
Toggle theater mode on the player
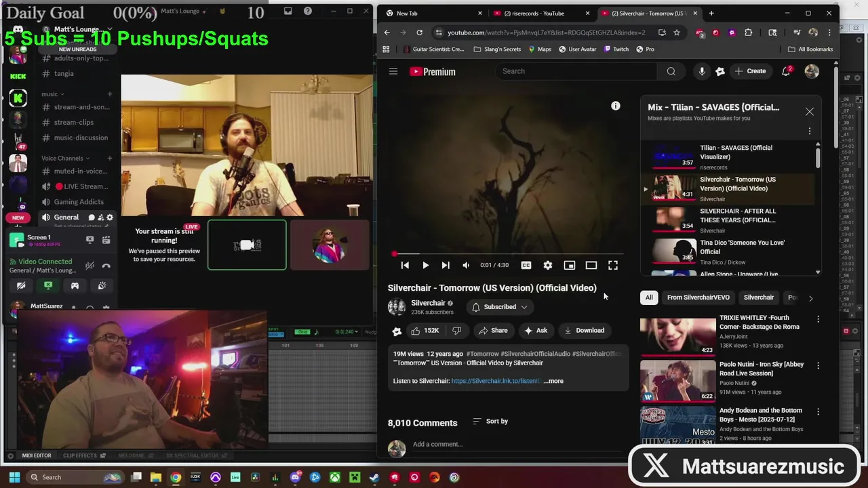pyautogui.click(x=591, y=266)
